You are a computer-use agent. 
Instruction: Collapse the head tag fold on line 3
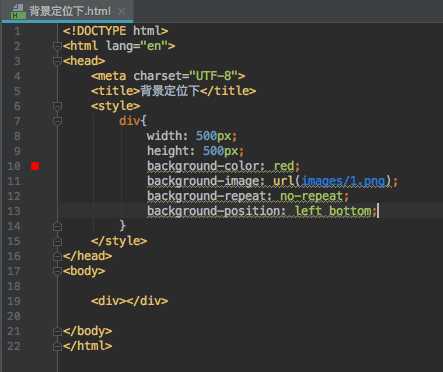(x=57, y=61)
